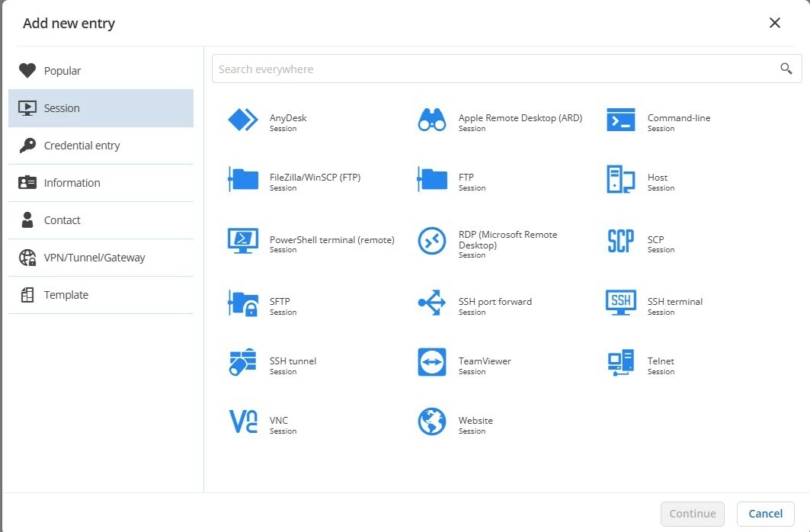Screen dimensions: 810x532
Task: Click the "Add new entry" dialog title
Action: click(69, 23)
